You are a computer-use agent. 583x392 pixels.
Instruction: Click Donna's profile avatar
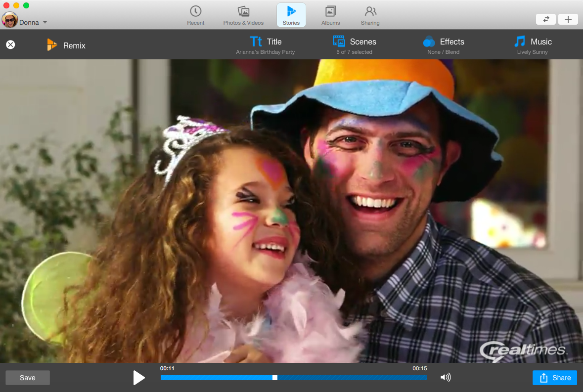click(9, 20)
